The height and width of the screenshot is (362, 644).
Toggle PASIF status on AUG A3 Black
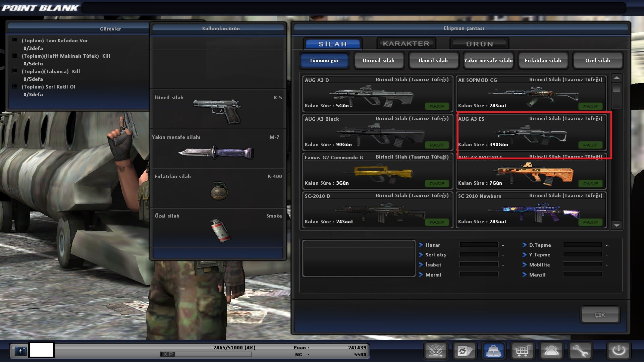coord(437,145)
